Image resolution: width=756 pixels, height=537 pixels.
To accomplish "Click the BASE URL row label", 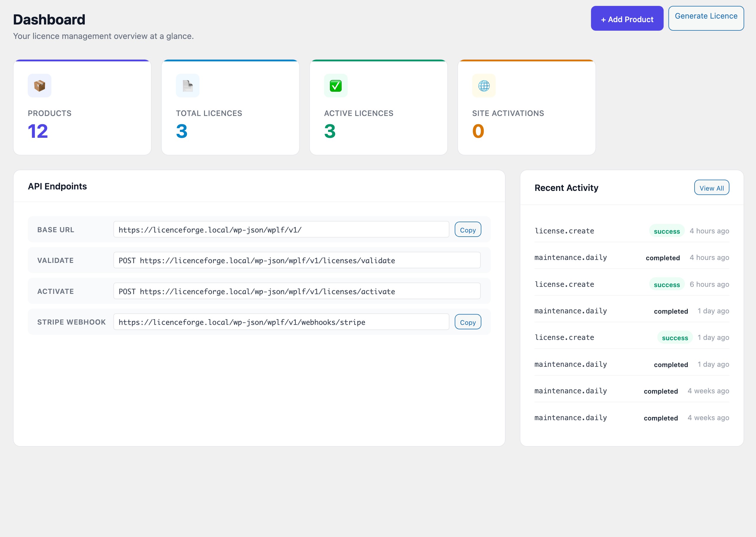I will [56, 230].
